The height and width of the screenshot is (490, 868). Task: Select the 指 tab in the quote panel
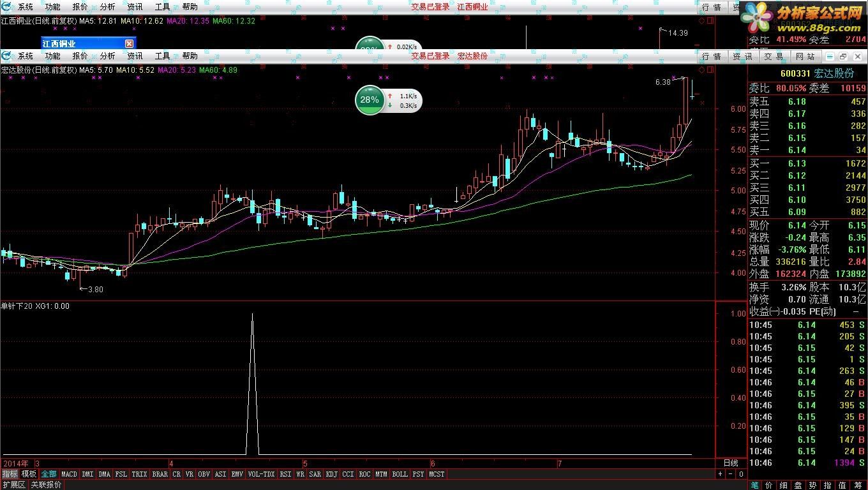pyautogui.click(x=828, y=485)
